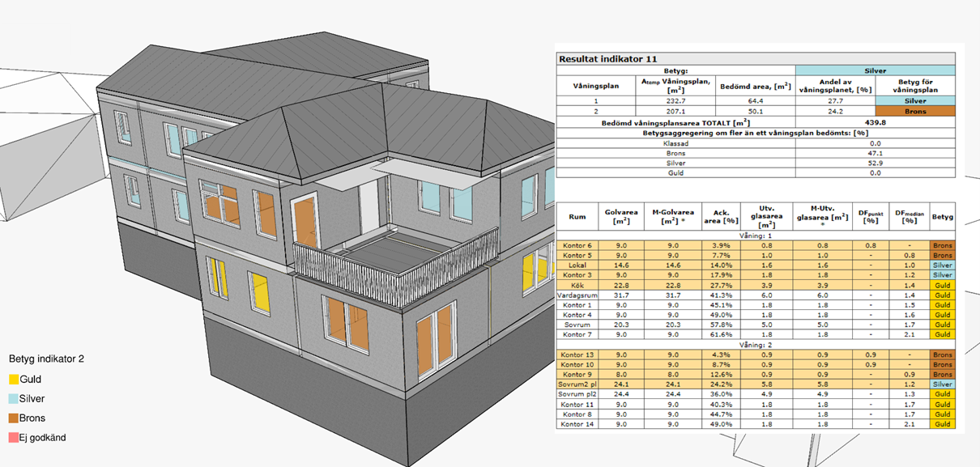Image resolution: width=980 pixels, height=467 pixels.
Task: Select the 'Resultat indikator 11' table title
Action: [x=607, y=59]
